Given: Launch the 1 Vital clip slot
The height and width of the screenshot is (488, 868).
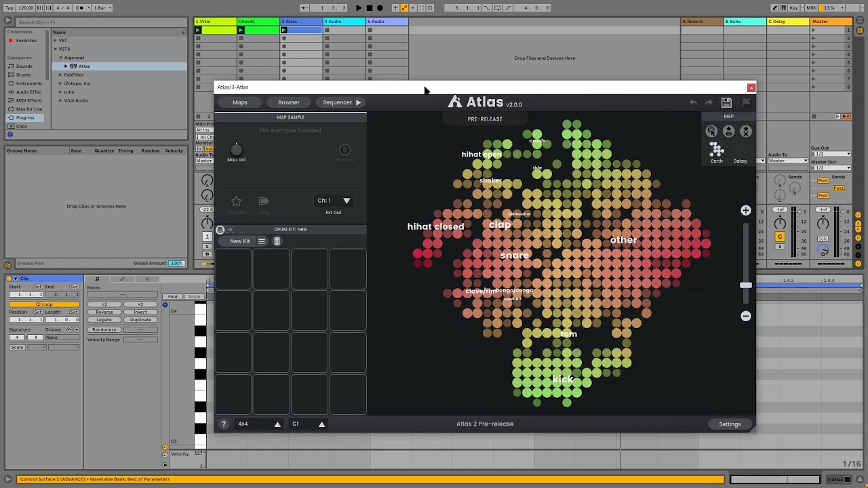Looking at the screenshot, I should (198, 30).
